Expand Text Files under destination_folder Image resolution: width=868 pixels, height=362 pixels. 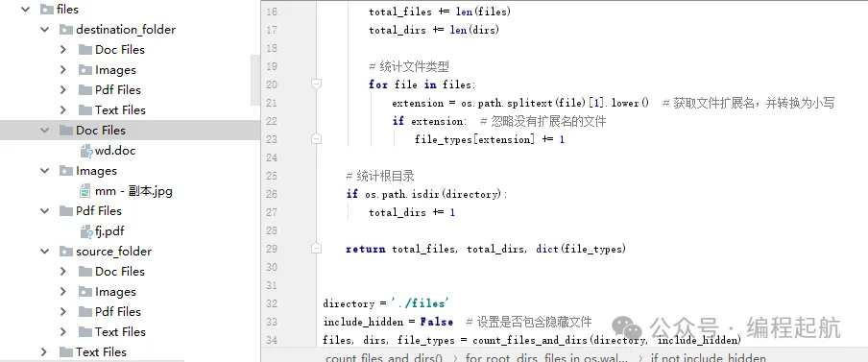coord(63,110)
